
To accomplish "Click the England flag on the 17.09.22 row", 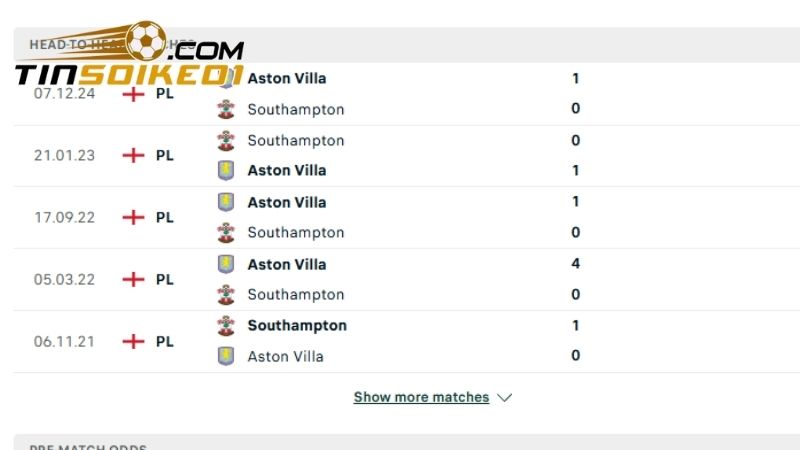I will 133,217.
